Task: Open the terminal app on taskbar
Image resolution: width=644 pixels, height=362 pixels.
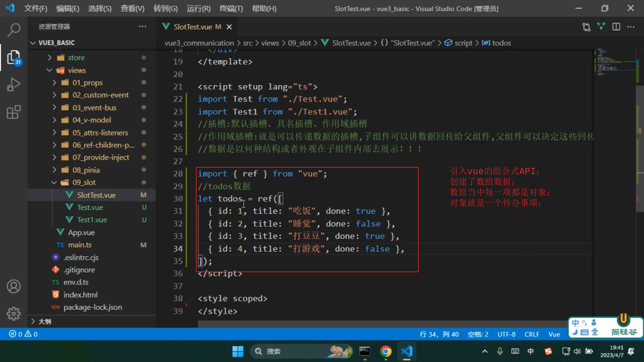Action: click(x=365, y=351)
